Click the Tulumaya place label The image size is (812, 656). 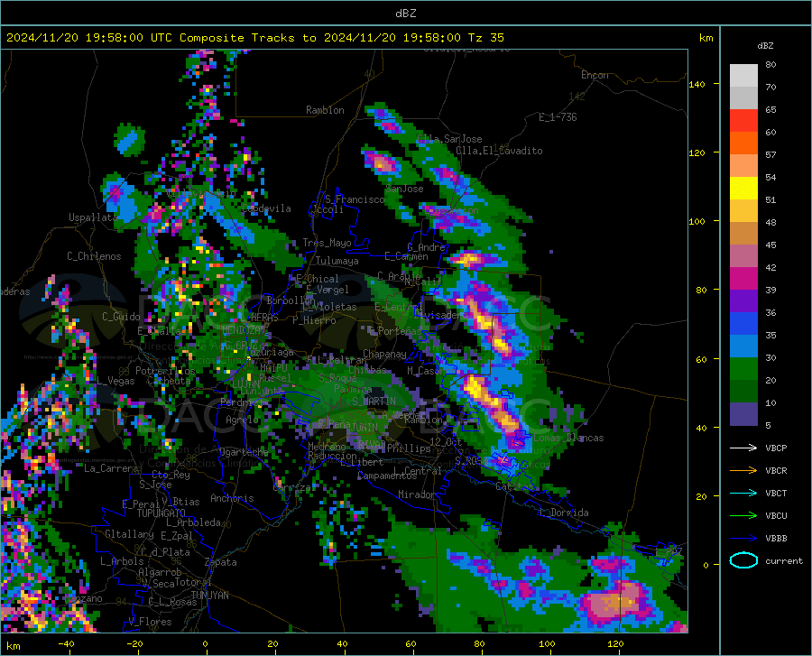pyautogui.click(x=337, y=261)
